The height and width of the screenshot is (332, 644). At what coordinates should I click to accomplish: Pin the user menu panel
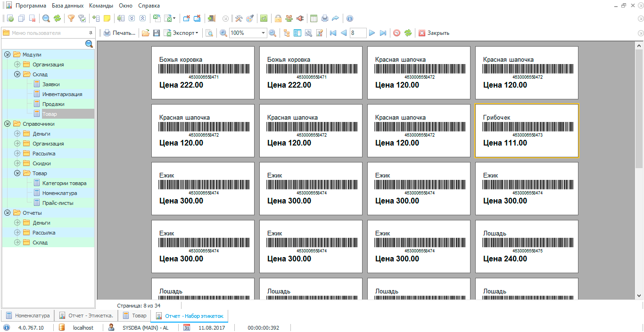pos(91,33)
